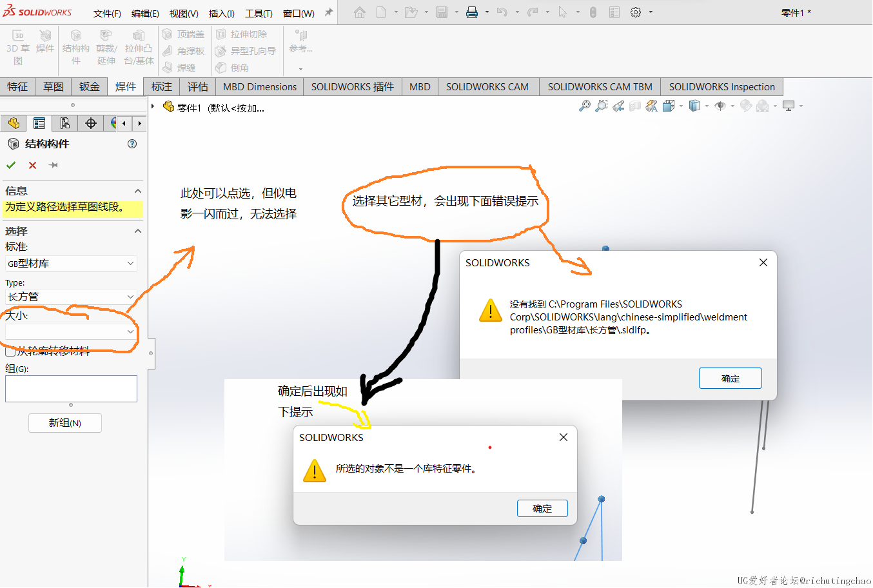
Task: Show next manager tabs with right arrow
Action: point(140,123)
